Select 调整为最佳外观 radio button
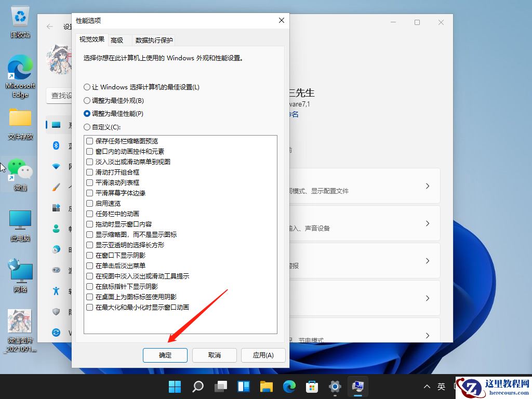This screenshot has height=399, width=532. [86, 101]
